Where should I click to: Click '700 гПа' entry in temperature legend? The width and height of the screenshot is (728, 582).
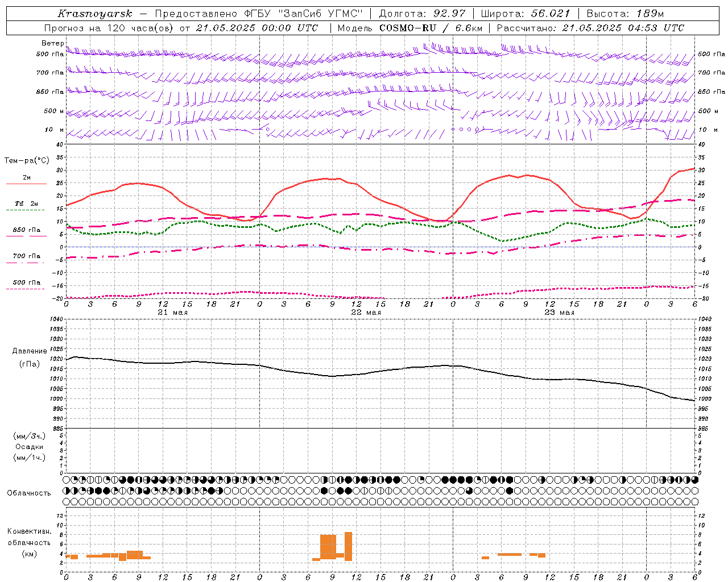coord(27,256)
